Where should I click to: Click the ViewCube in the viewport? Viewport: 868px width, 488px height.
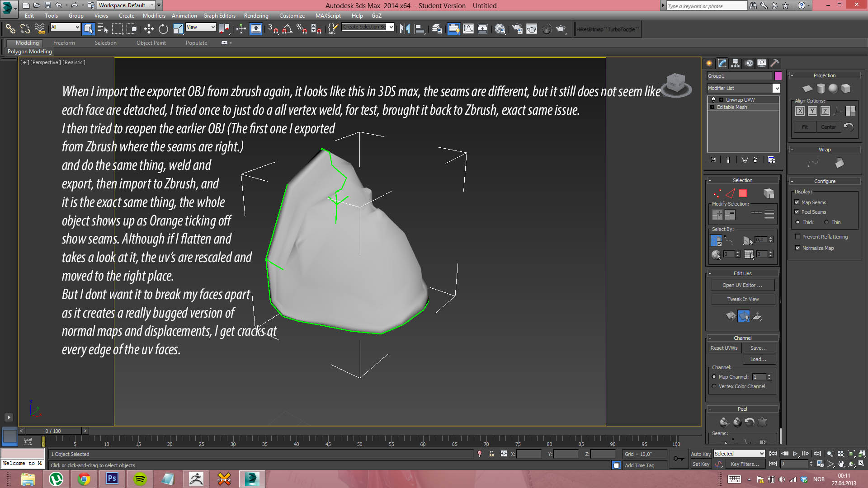pyautogui.click(x=676, y=85)
